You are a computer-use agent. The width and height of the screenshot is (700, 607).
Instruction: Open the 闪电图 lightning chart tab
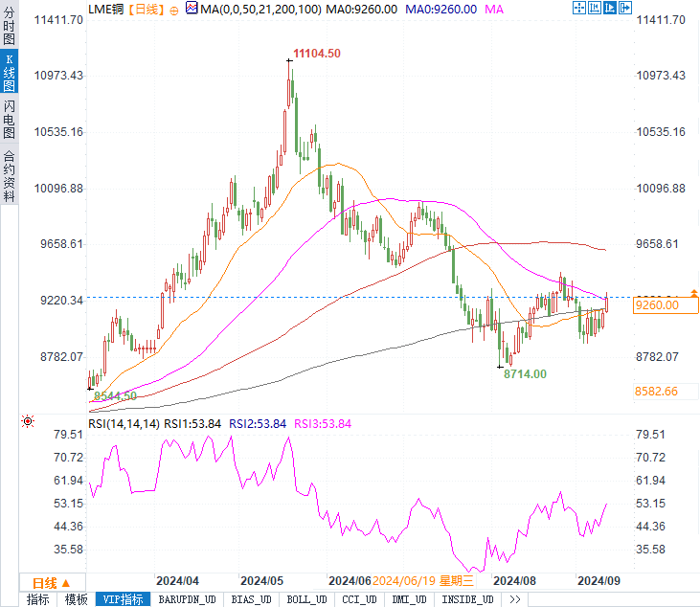tap(9, 119)
